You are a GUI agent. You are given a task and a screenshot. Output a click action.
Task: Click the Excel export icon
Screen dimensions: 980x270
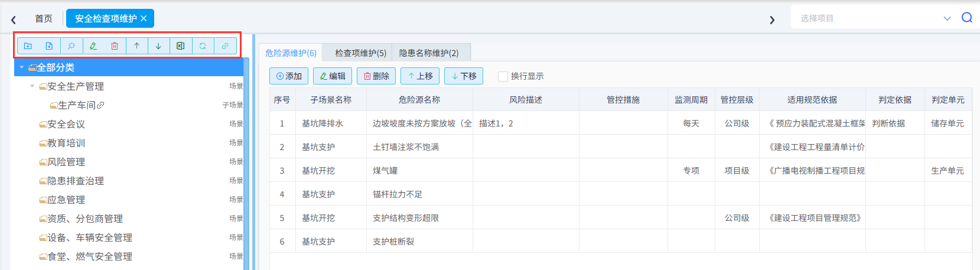(181, 45)
